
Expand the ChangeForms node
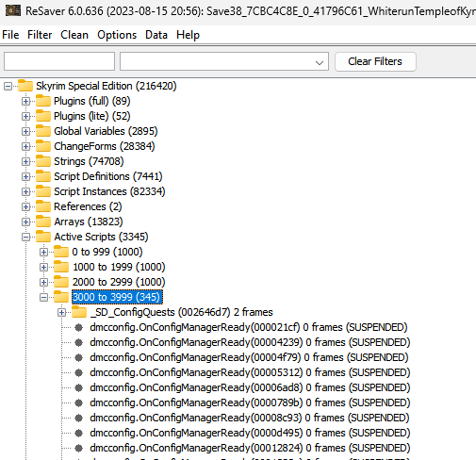(x=25, y=146)
